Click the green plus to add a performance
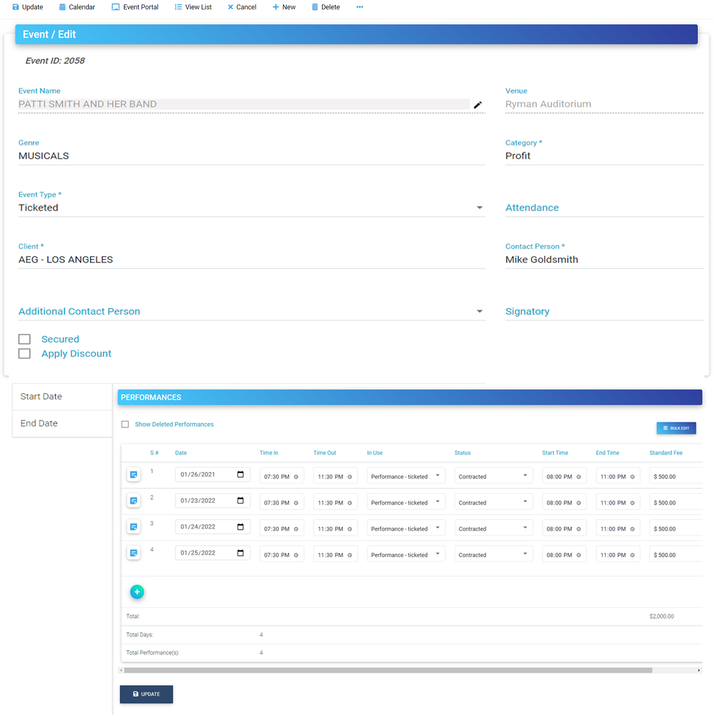 (137, 591)
